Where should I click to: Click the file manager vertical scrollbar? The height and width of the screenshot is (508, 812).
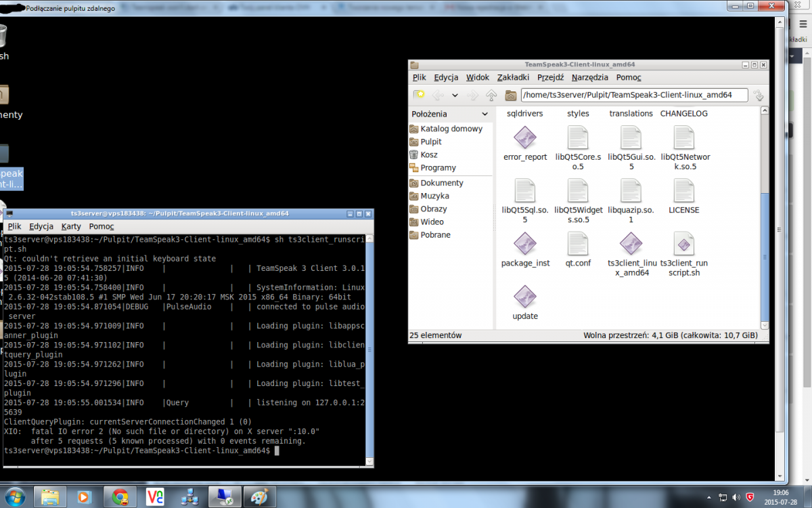click(765, 218)
